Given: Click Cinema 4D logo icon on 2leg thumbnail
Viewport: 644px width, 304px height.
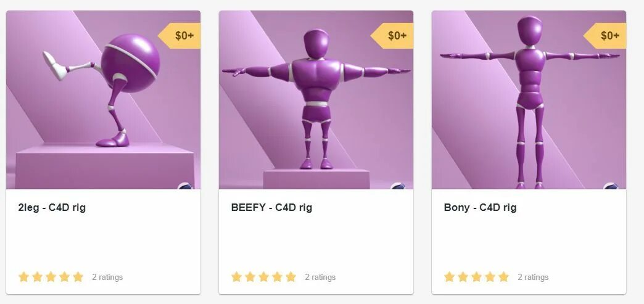Looking at the screenshot, I should (186, 186).
